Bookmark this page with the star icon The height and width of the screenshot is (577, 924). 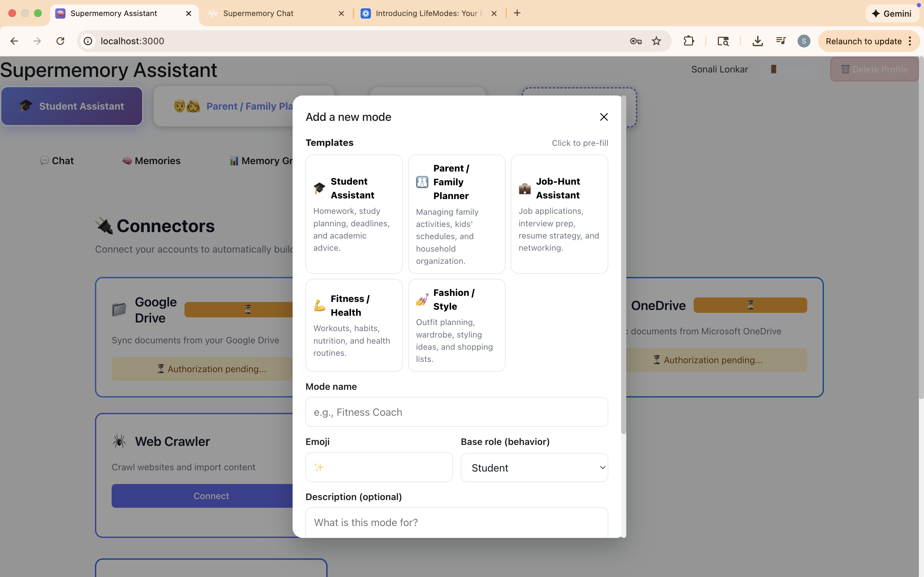click(x=656, y=41)
